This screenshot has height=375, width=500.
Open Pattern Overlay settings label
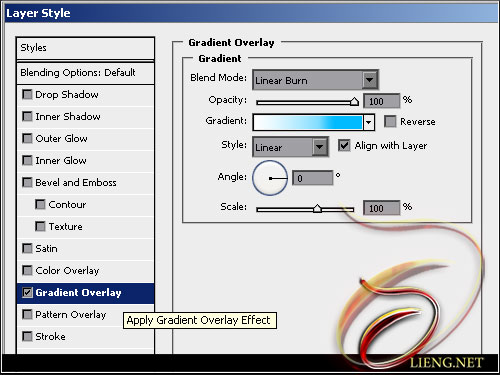pos(71,315)
